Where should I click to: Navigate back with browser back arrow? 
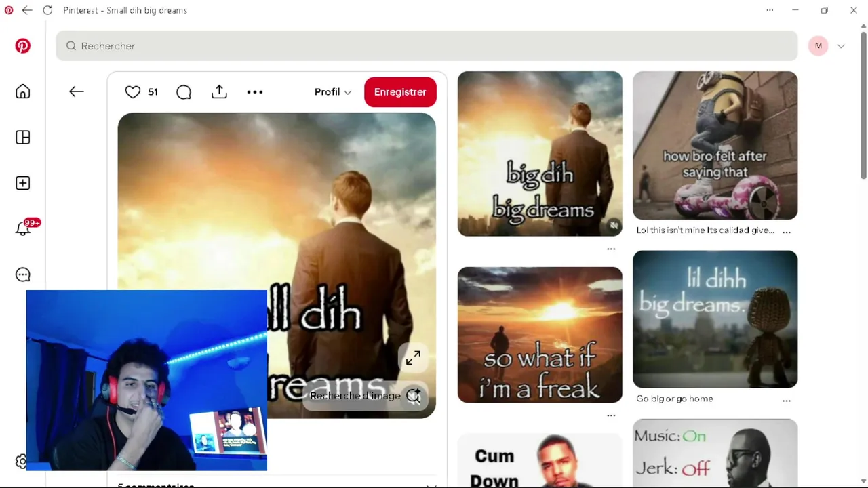pyautogui.click(x=27, y=10)
